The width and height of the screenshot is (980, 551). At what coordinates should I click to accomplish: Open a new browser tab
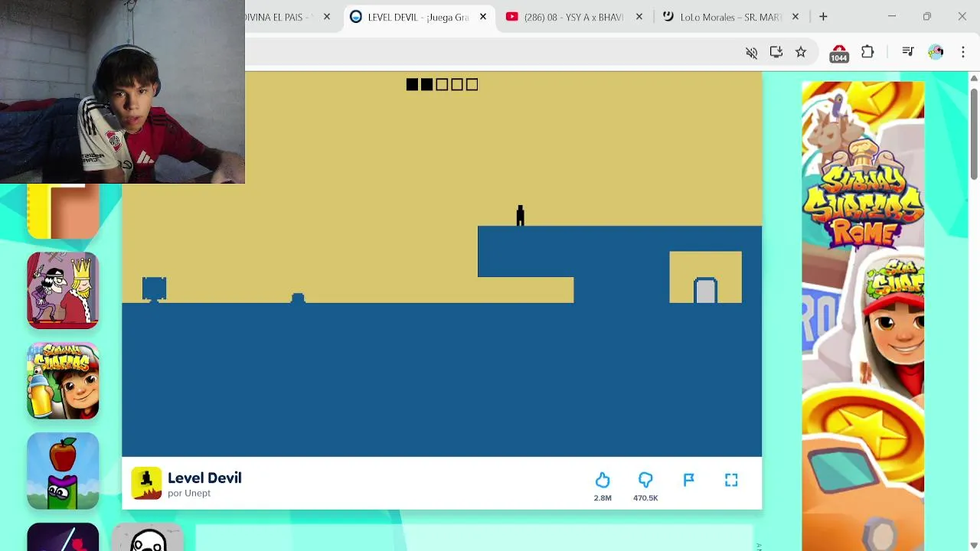[x=823, y=17]
